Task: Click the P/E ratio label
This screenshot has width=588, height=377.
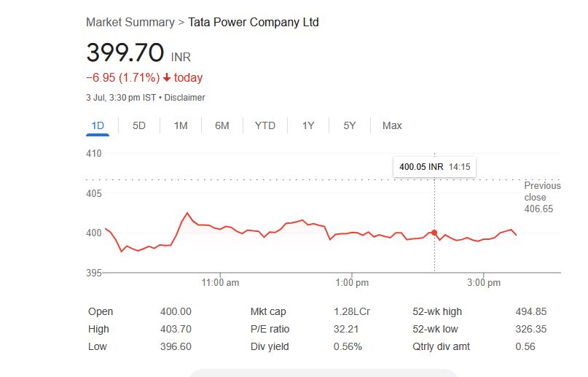Action: tap(270, 329)
